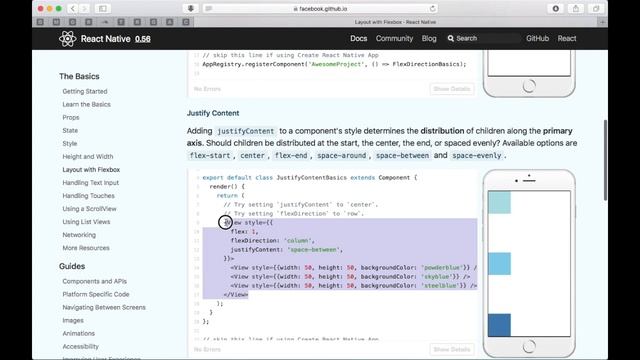Open the Style doc page
640x360 pixels.
[70, 144]
